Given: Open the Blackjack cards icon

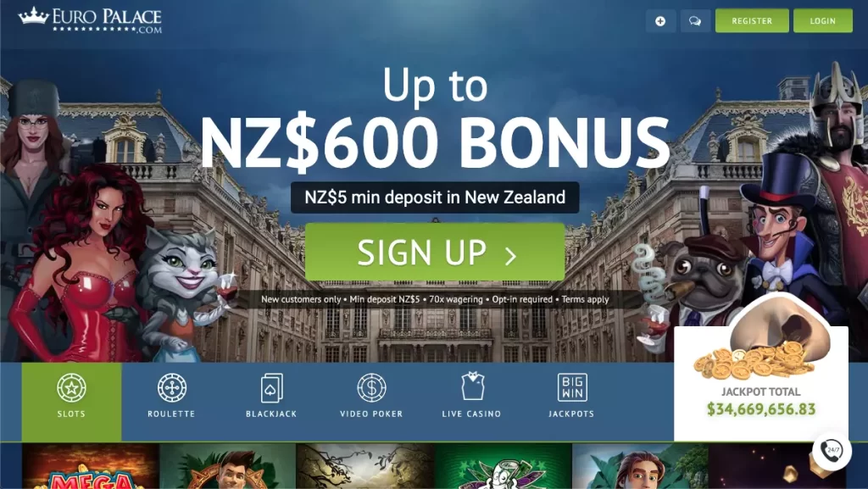Looking at the screenshot, I should (271, 388).
